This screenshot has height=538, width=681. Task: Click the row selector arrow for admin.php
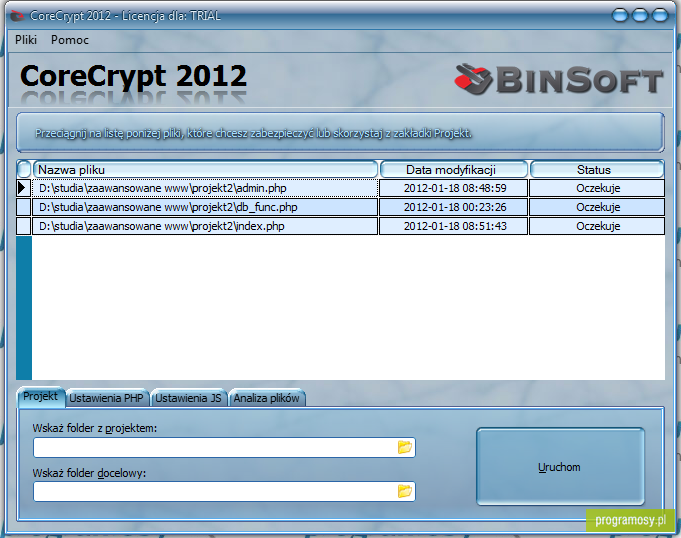point(23,188)
